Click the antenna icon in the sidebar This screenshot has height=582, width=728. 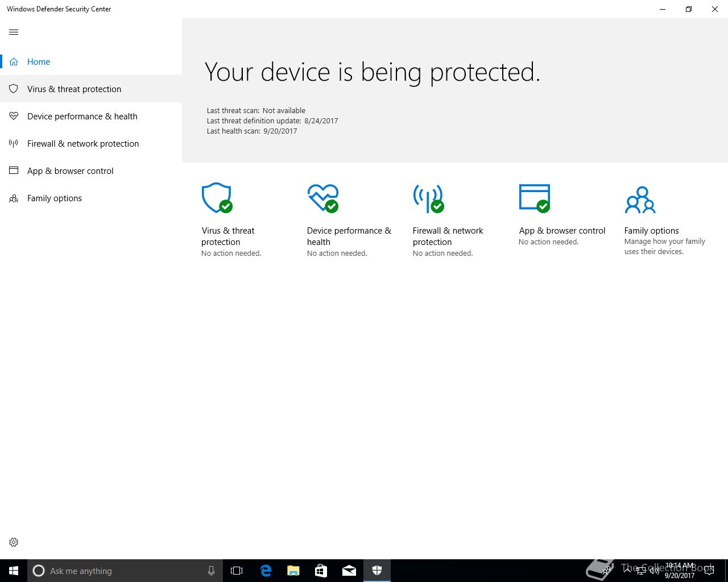14,143
